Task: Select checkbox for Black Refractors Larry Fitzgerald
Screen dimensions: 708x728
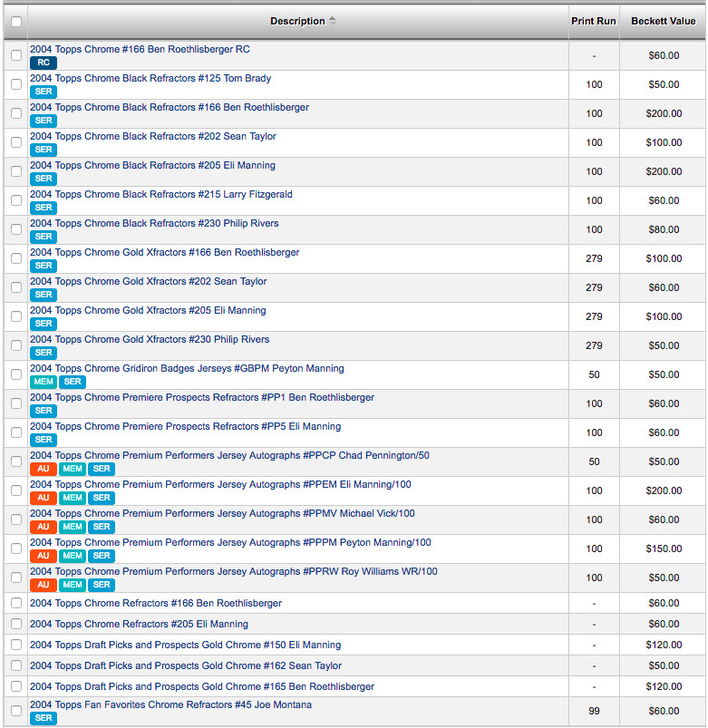Action: tap(16, 200)
